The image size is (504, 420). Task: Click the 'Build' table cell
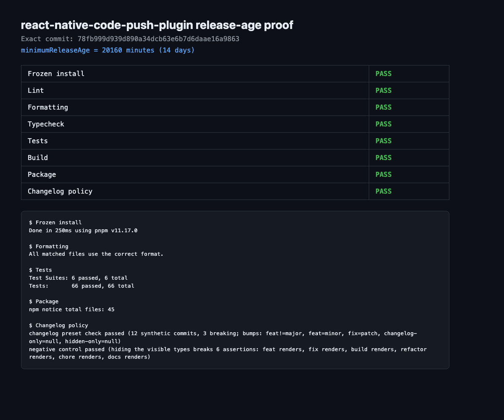pos(195,158)
